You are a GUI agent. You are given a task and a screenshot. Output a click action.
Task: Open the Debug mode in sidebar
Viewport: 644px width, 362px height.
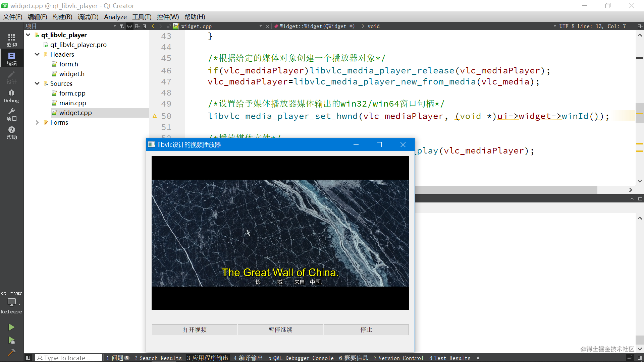(x=11, y=96)
